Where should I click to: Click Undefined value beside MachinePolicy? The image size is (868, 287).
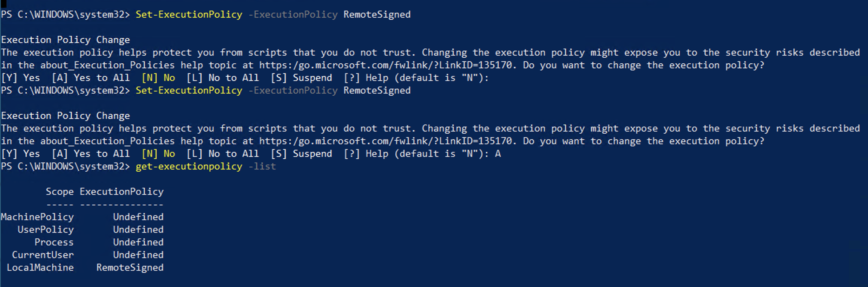[138, 217]
